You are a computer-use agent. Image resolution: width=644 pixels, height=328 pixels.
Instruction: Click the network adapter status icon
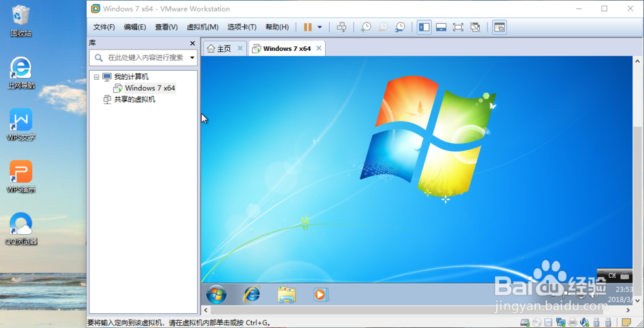click(561, 322)
